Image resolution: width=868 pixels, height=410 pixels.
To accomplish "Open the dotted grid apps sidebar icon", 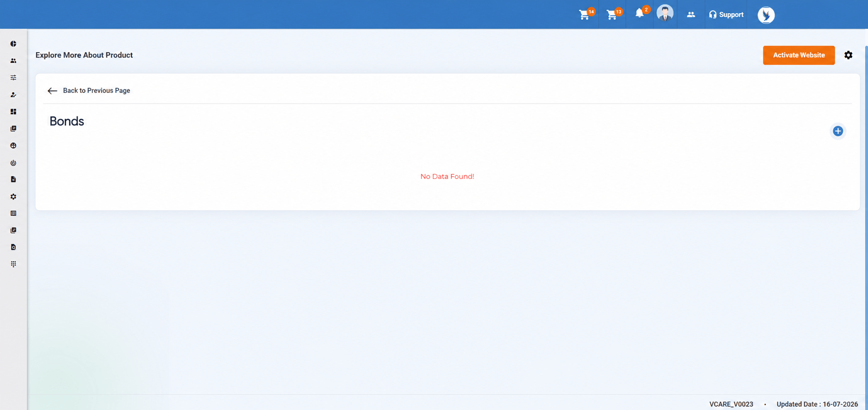I will [13, 264].
